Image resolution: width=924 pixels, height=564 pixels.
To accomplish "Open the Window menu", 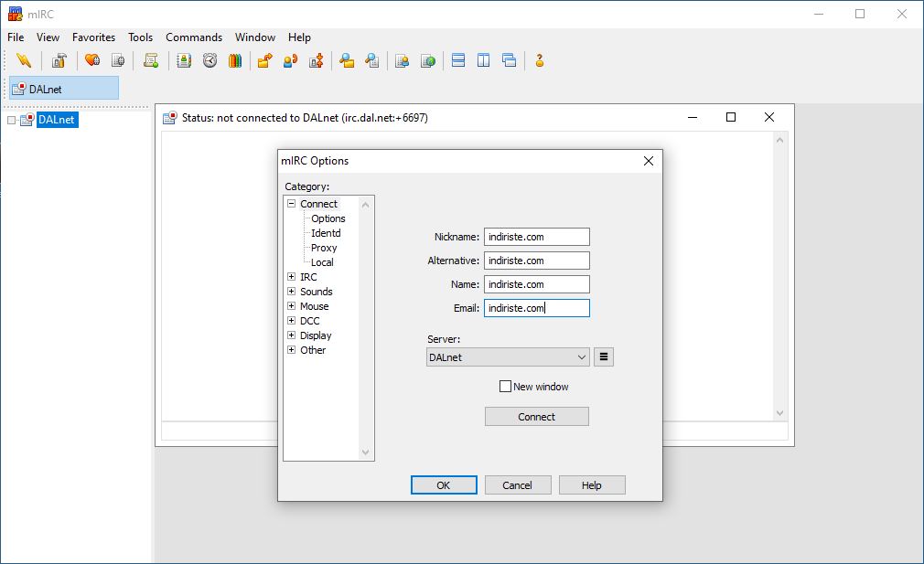I will pos(255,37).
